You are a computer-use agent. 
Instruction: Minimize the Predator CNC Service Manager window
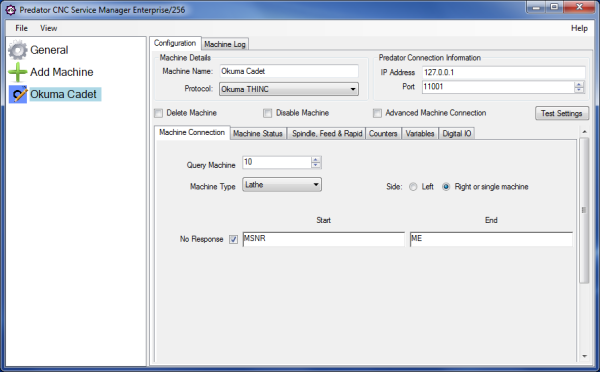click(x=536, y=7)
